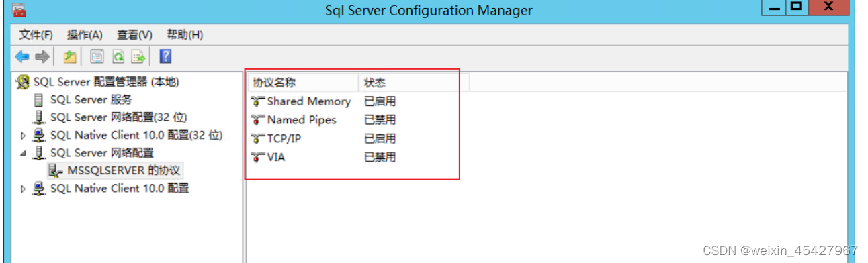
Task: Click the blue Help question mark icon
Action: pyautogui.click(x=165, y=56)
